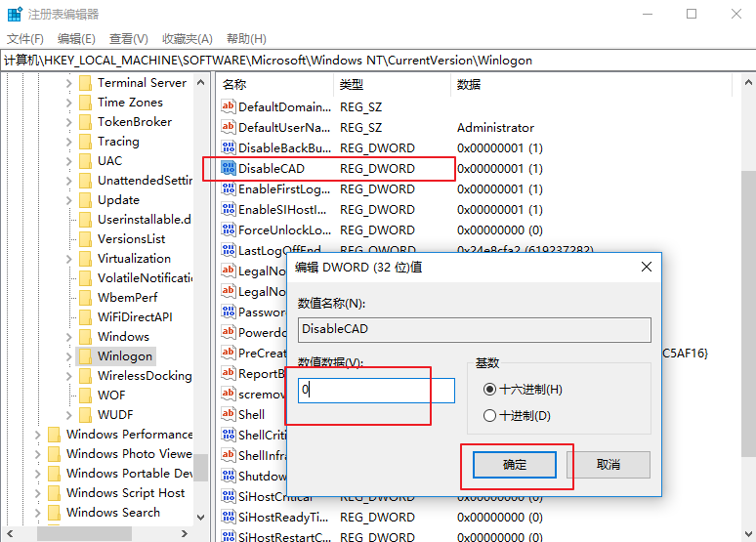Close the Edit DWORD dialog with X
Viewport: 756px width, 542px height.
click(646, 267)
